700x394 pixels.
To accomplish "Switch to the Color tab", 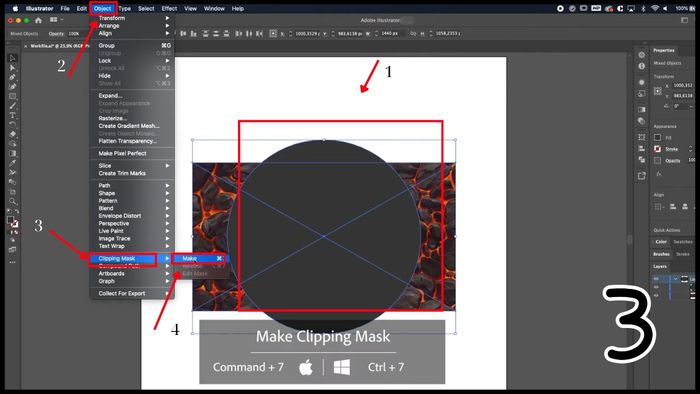I will pos(661,241).
